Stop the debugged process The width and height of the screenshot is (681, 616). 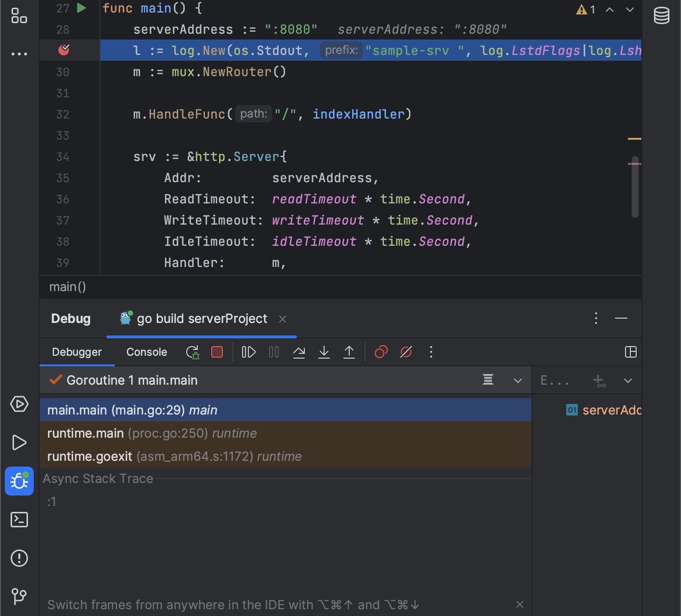(x=217, y=352)
